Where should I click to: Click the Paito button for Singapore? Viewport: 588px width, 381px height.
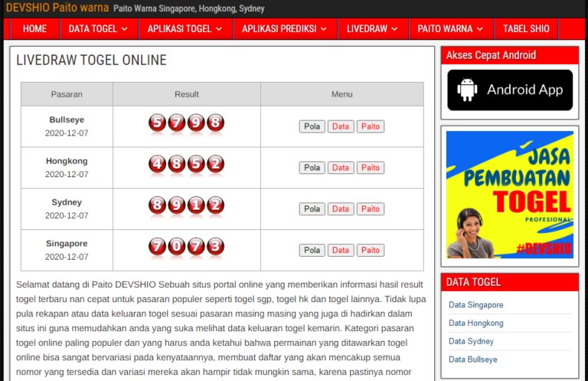coord(371,251)
